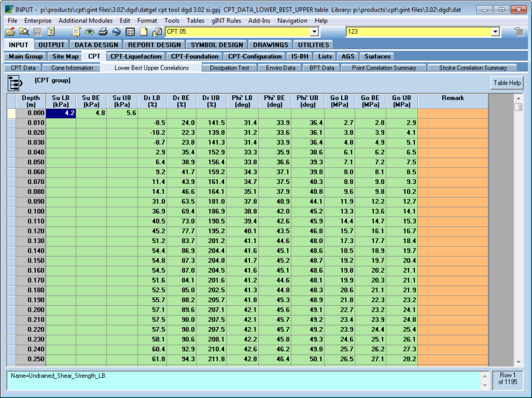Open the gINT Rules menu
Screen dimensions: 532x398
coord(226,21)
